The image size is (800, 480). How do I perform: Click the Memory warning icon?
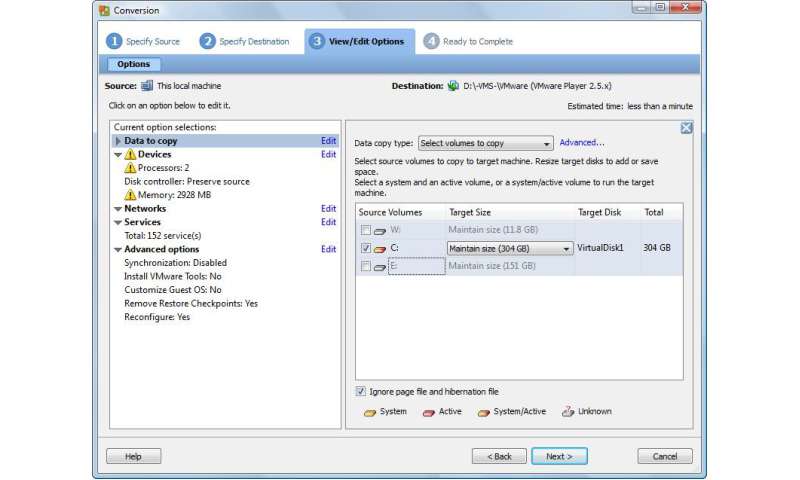130,195
